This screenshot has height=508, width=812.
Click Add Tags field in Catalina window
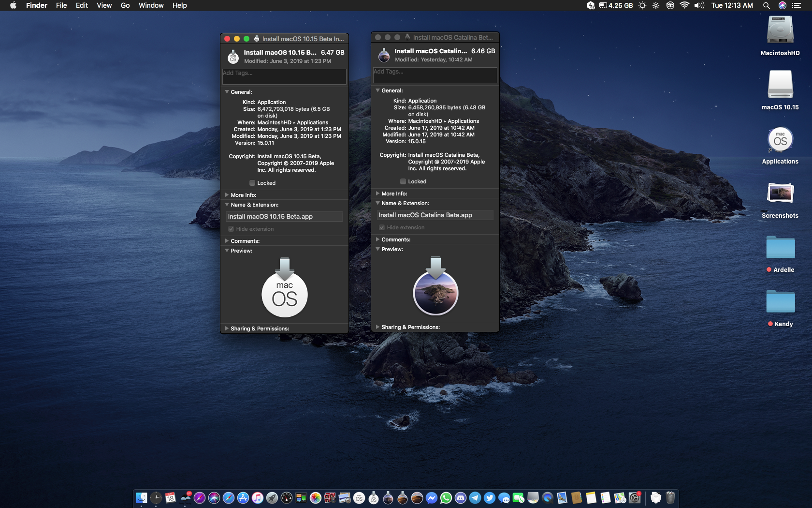pos(435,75)
